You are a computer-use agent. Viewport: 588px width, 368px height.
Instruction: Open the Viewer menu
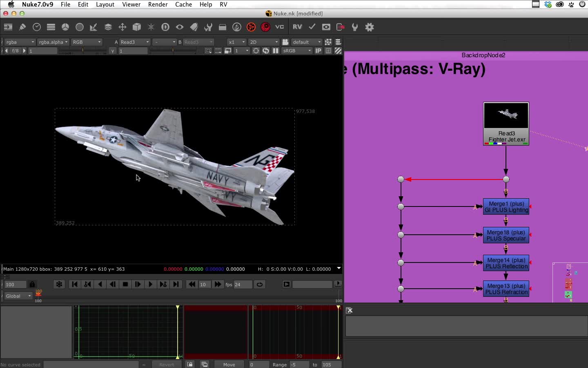[x=131, y=4]
